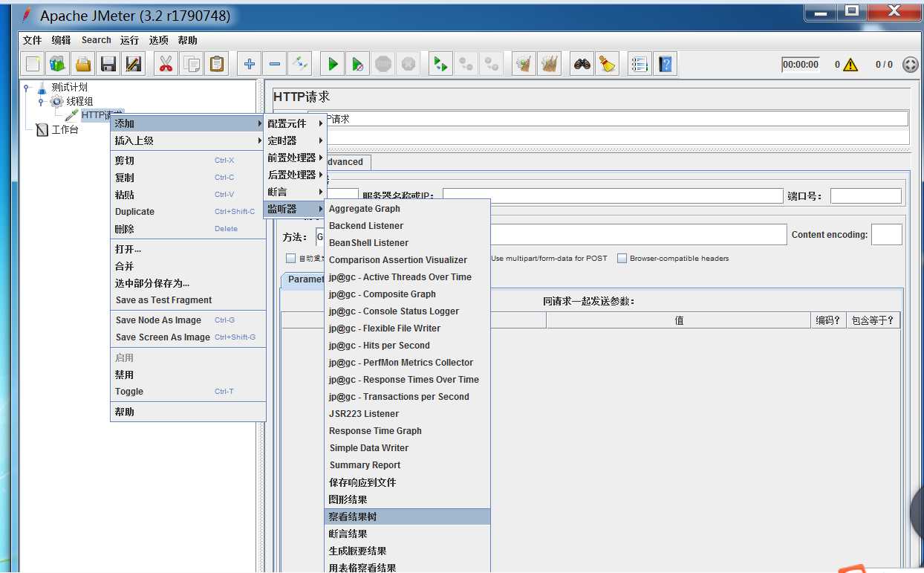Screen dimensions: 924x573
Task: Click the Copy icon in toolbar
Action: click(x=191, y=64)
